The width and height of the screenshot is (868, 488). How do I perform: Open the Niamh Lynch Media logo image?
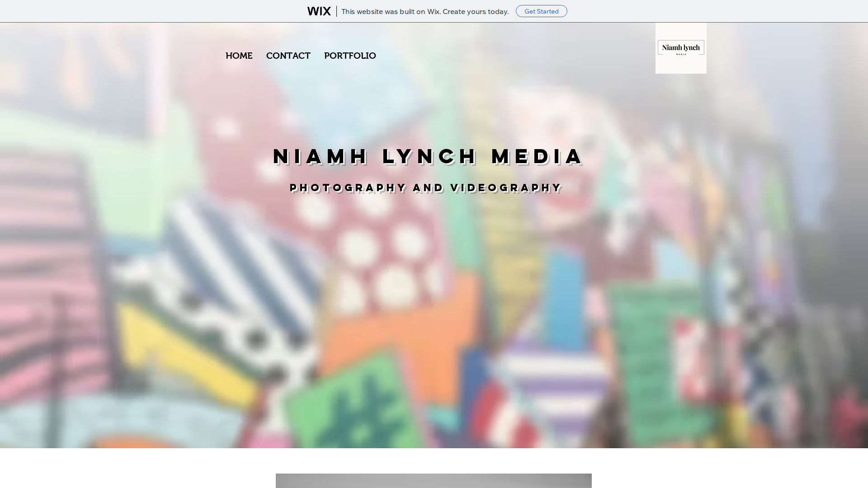tap(681, 48)
